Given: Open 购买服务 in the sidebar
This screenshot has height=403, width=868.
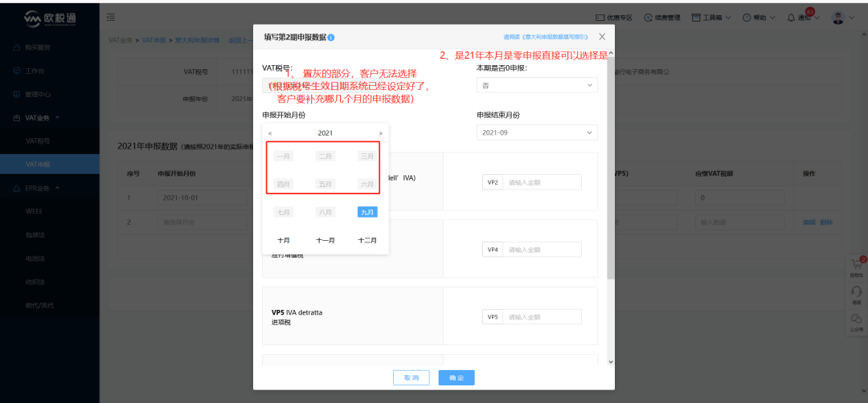Looking at the screenshot, I should [38, 47].
